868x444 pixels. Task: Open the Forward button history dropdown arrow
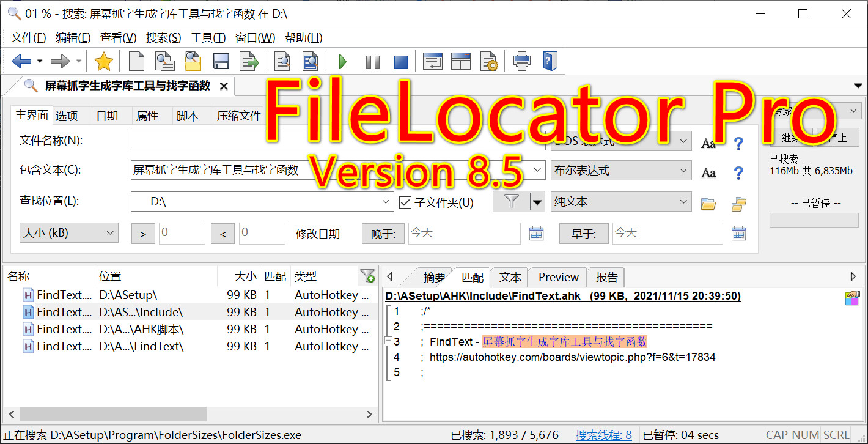coord(79,61)
